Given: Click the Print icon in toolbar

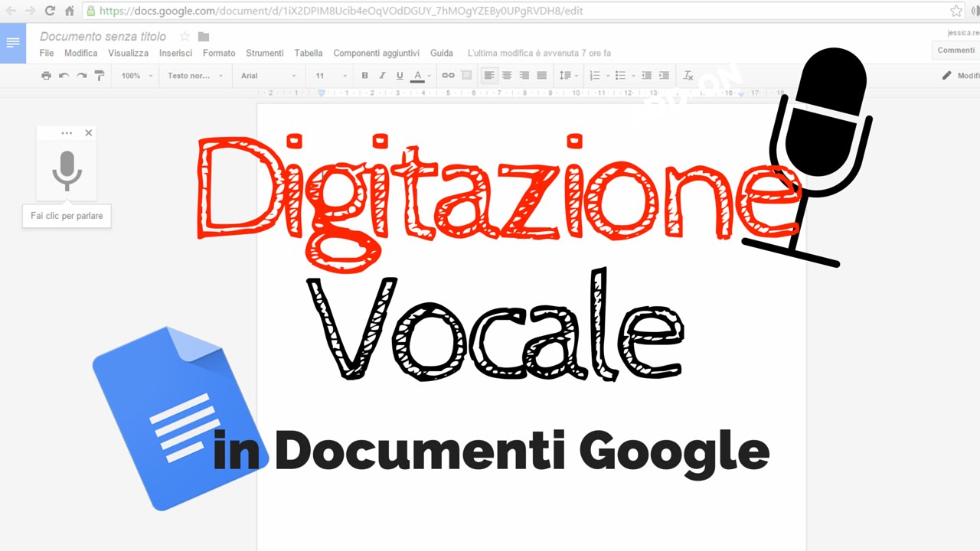Looking at the screenshot, I should point(46,76).
